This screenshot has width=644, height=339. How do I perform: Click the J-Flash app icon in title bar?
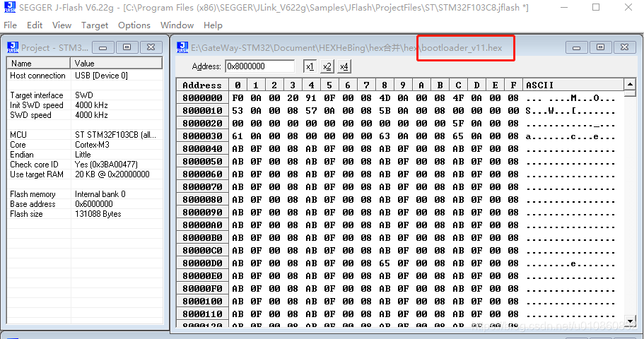click(9, 7)
